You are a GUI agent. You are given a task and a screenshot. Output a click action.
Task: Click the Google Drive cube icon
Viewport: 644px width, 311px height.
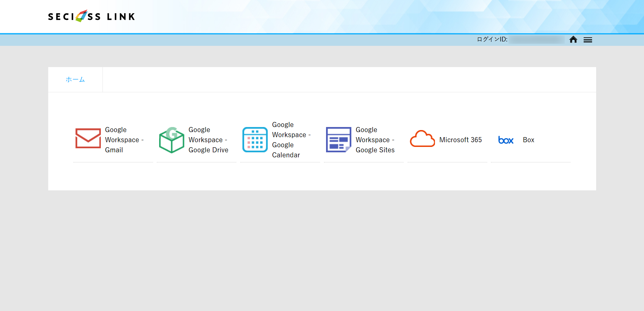tap(172, 140)
